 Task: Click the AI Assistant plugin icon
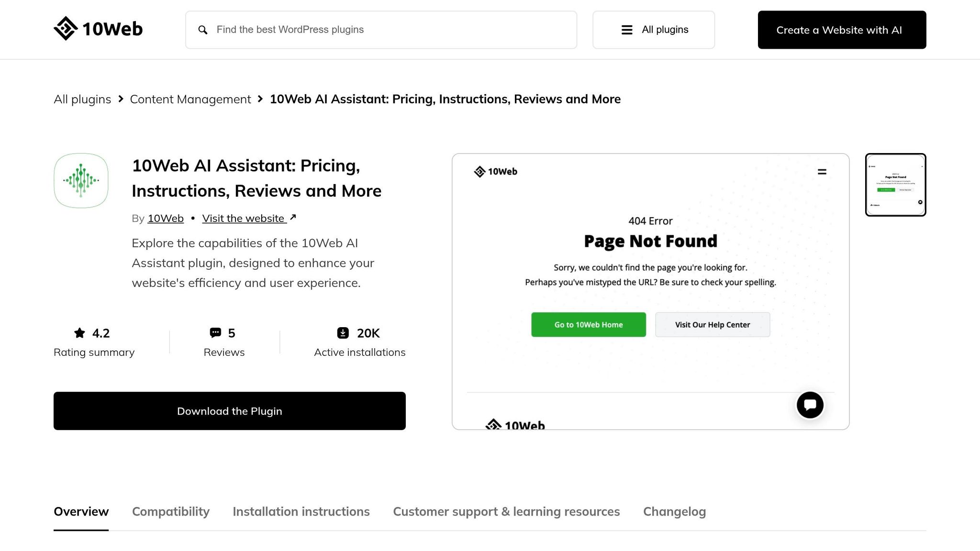click(81, 181)
